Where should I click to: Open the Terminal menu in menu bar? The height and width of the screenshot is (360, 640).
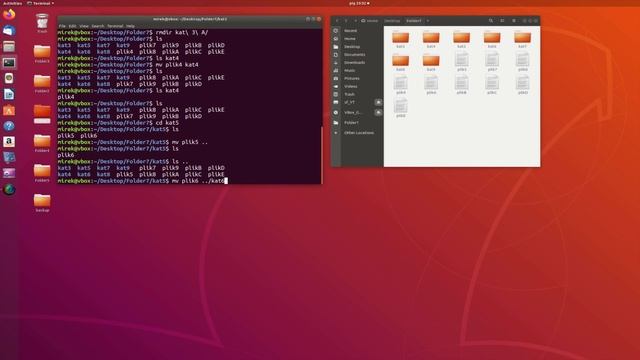[x=115, y=26]
